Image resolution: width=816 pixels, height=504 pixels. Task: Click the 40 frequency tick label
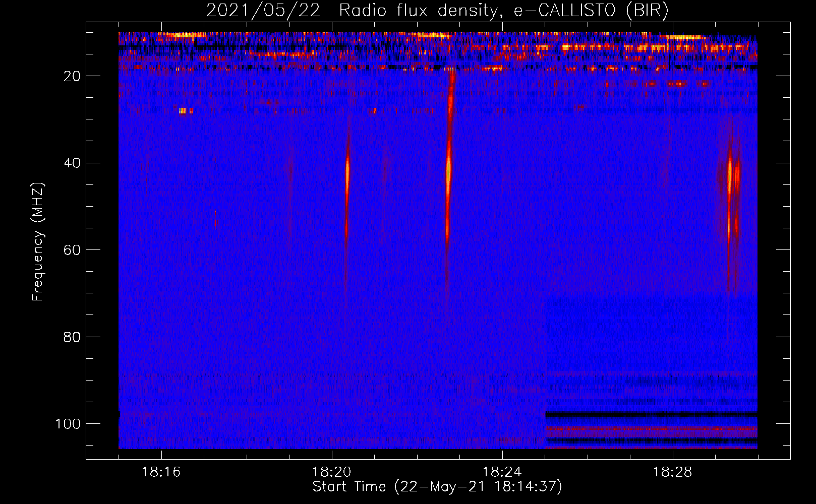click(x=73, y=163)
